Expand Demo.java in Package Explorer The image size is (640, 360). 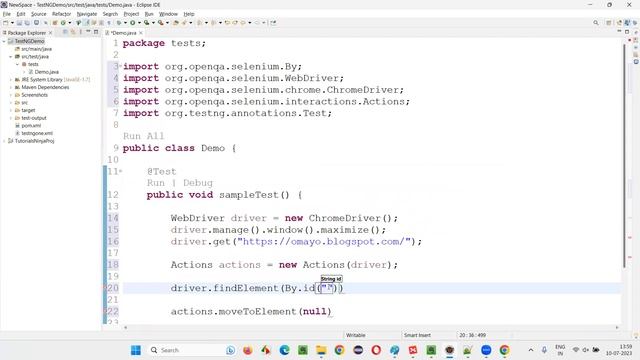(x=24, y=72)
